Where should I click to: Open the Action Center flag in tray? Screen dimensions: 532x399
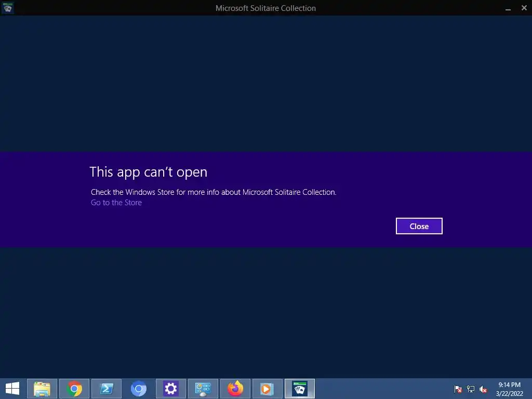458,389
